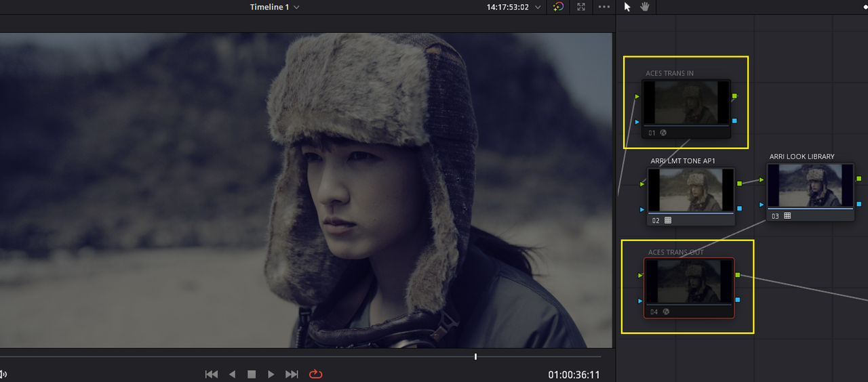Toggle the highlight magic wand icon
This screenshot has height=382, width=868.
[x=558, y=7]
